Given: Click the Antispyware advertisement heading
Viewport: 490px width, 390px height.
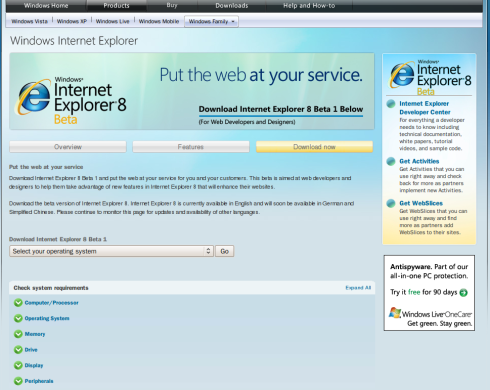Looking at the screenshot, I should click(429, 271).
